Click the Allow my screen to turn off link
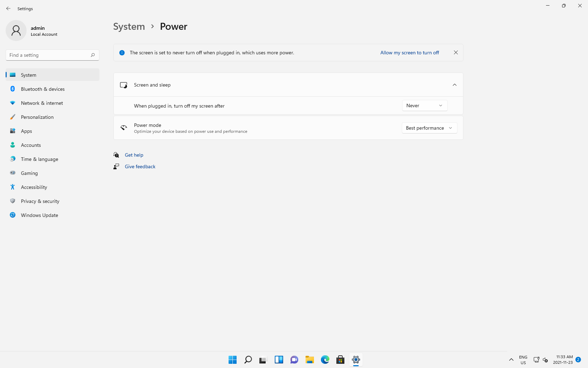The image size is (588, 368). point(409,53)
